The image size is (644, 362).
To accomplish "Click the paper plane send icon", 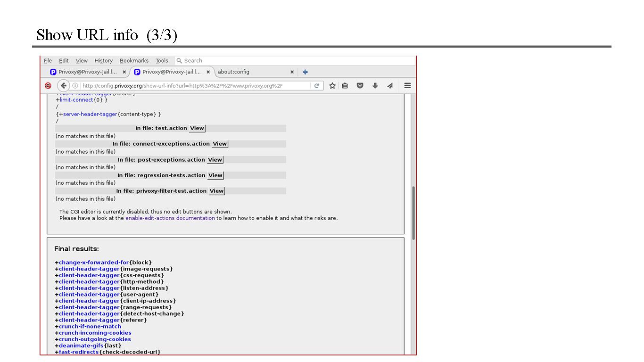I will tap(390, 86).
